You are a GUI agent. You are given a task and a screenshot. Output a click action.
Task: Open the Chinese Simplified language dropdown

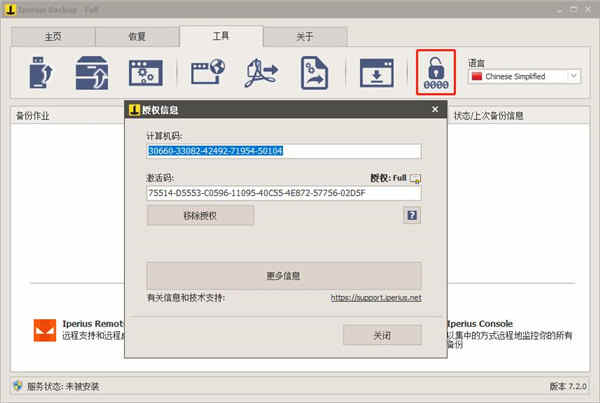[x=524, y=77]
